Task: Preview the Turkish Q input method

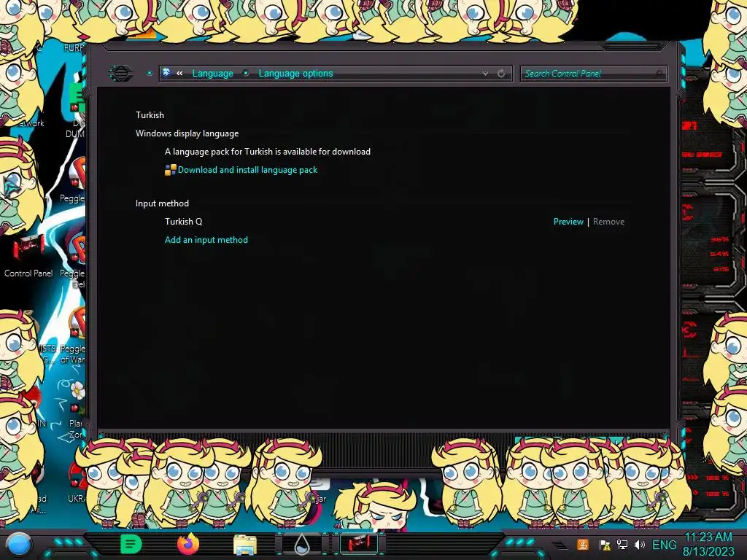Action: 568,222
